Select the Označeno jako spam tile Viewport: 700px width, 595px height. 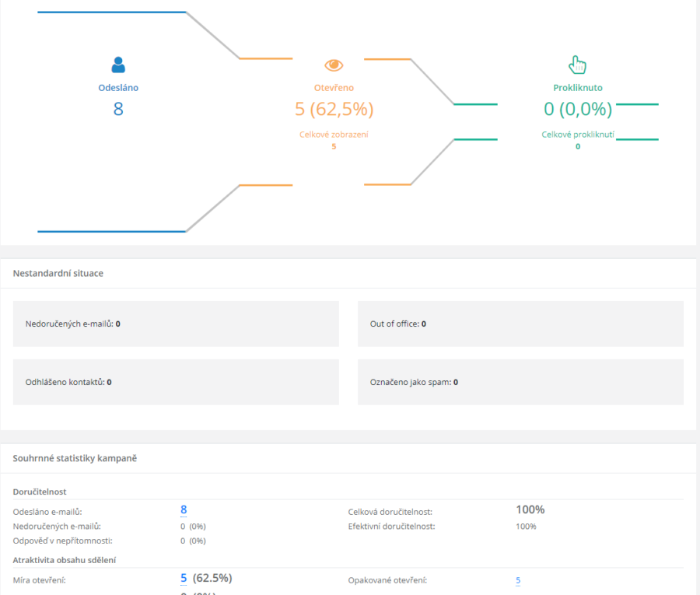pyautogui.click(x=520, y=382)
